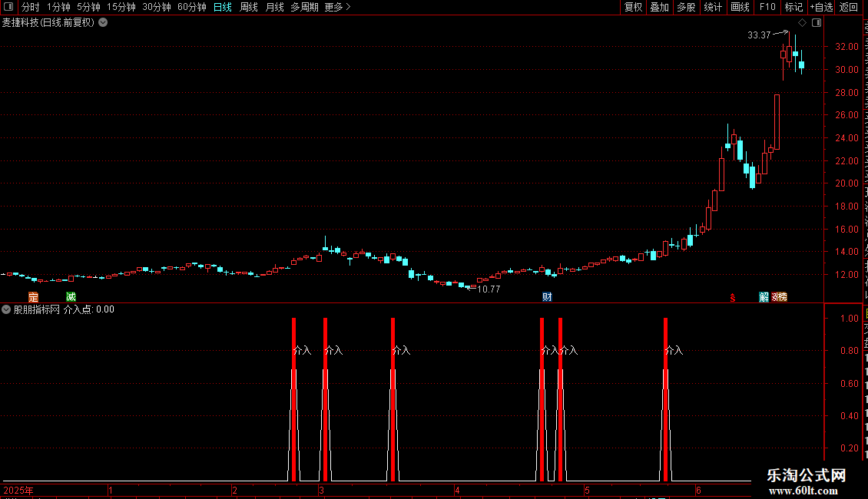Click the 统计 statistics button
The height and width of the screenshot is (499, 868).
[x=712, y=7]
